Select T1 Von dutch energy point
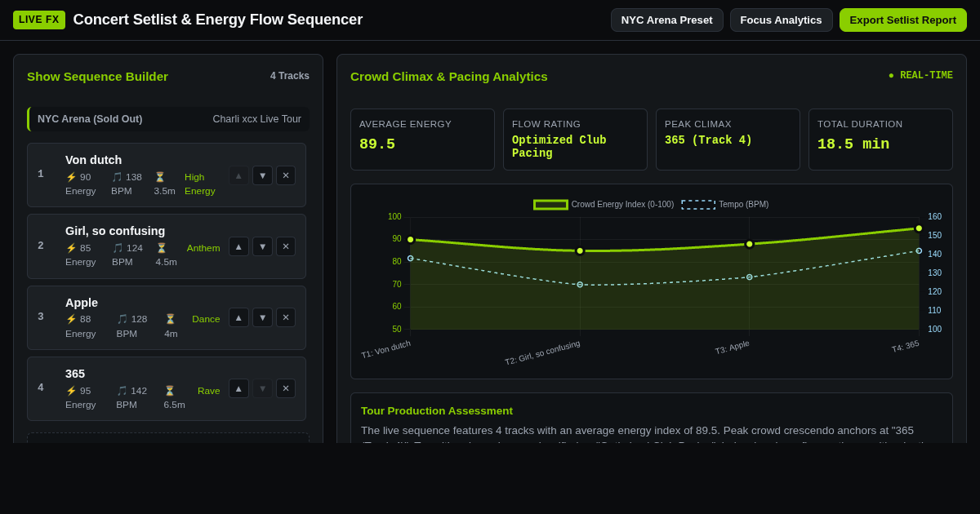 pos(411,240)
